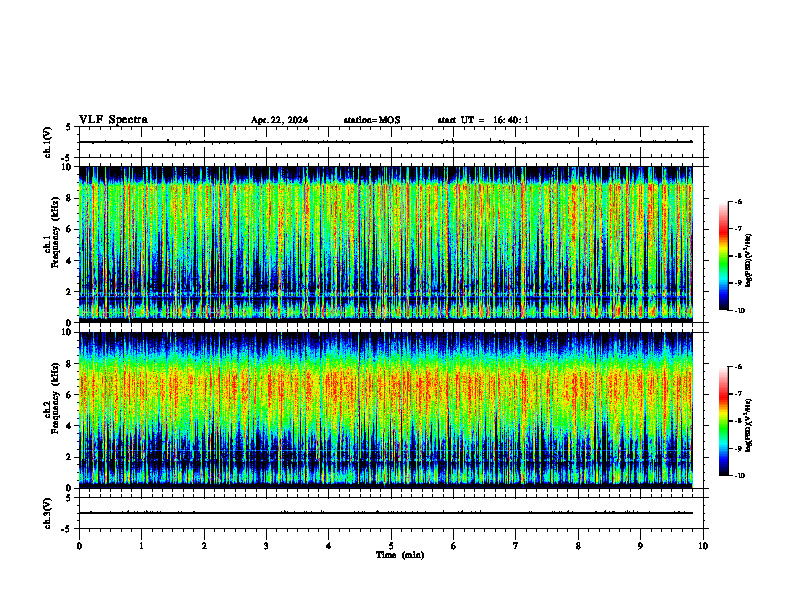Click the ch.2 log(PSD) color bar caption
The height and width of the screenshot is (612, 792).
pyautogui.click(x=749, y=426)
